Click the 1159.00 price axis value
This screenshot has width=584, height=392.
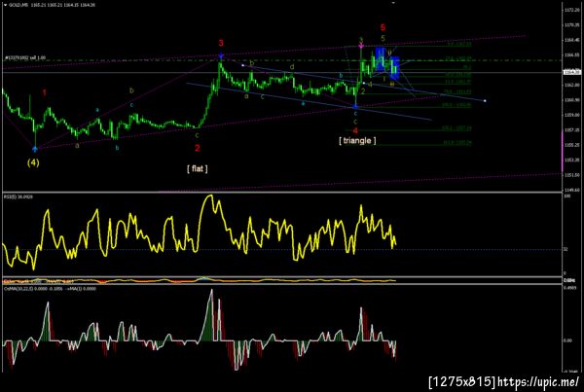(571, 115)
